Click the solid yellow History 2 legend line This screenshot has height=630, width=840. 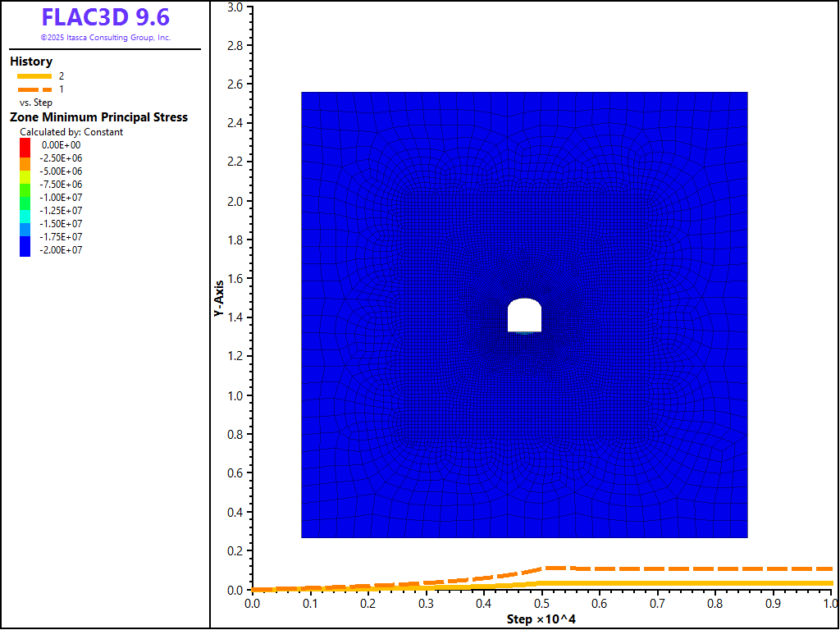pos(34,76)
